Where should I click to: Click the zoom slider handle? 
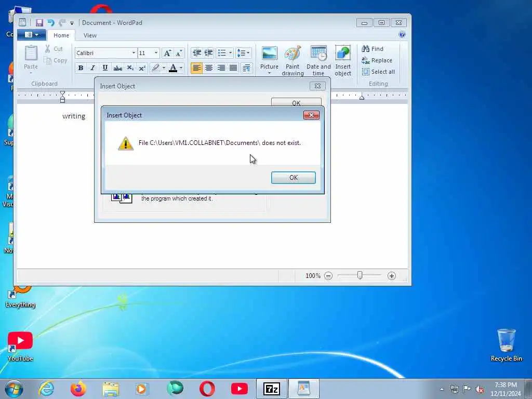tap(360, 275)
